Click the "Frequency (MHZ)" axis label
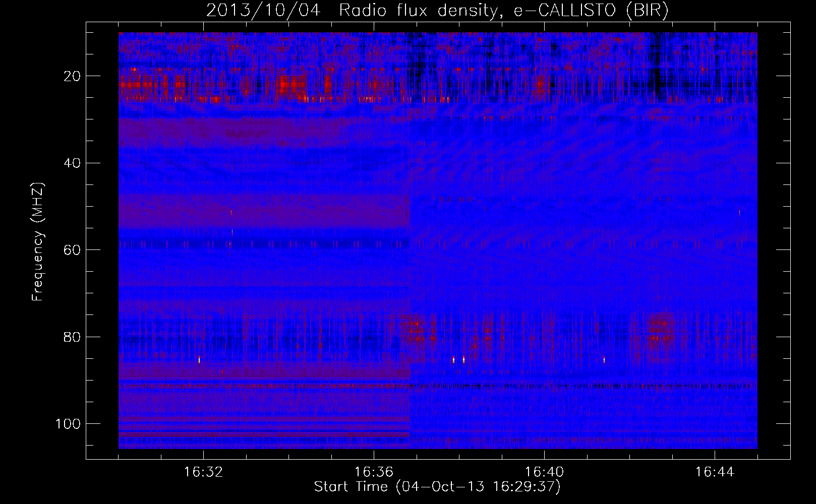 [x=38, y=242]
